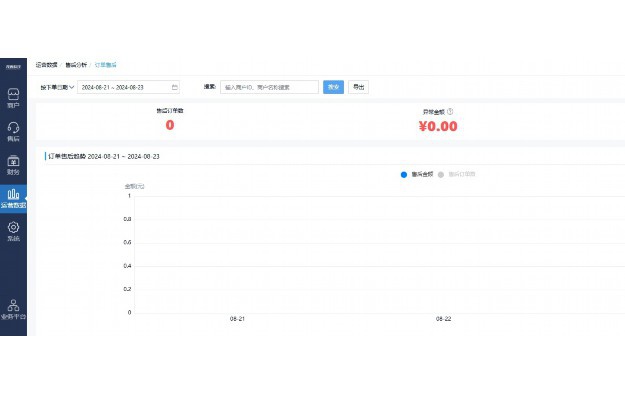Select the 运营数据 bar chart sidebar icon
Image resolution: width=625 pixels, height=394 pixels.
[13, 199]
